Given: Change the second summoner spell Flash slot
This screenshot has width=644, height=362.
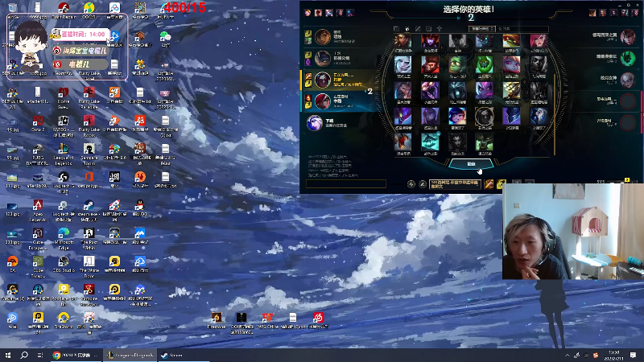Looking at the screenshot, I should [x=501, y=184].
